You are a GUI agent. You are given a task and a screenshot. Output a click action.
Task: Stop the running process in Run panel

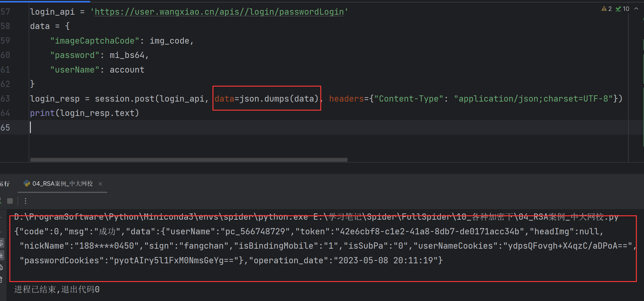(10, 201)
